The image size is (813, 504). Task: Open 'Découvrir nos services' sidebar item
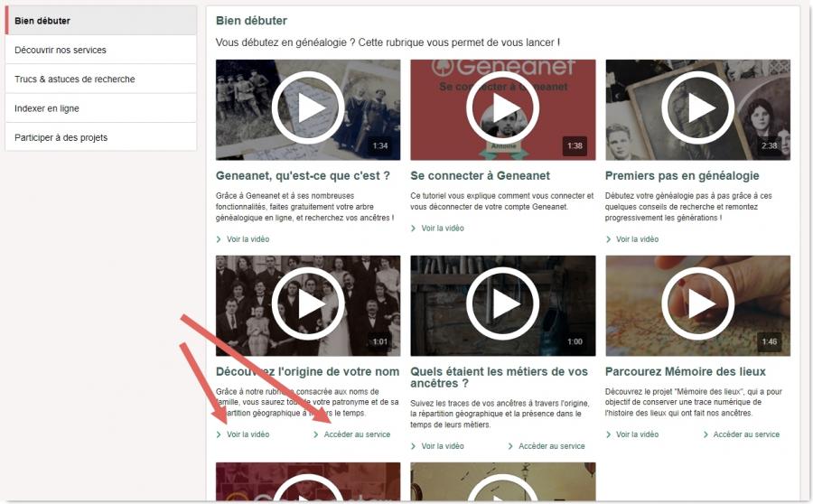101,50
